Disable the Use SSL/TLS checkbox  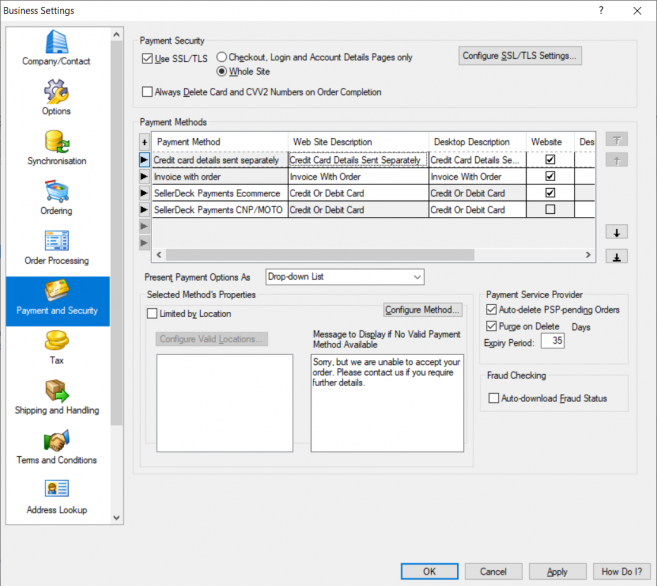[x=148, y=59]
